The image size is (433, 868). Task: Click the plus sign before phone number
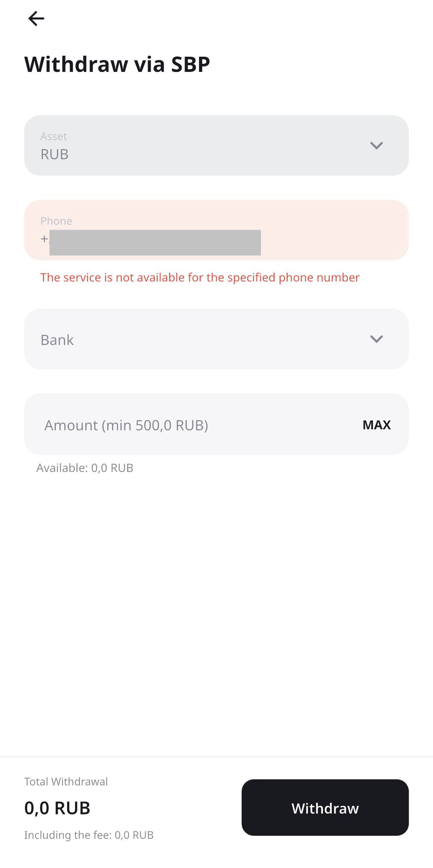tap(44, 239)
